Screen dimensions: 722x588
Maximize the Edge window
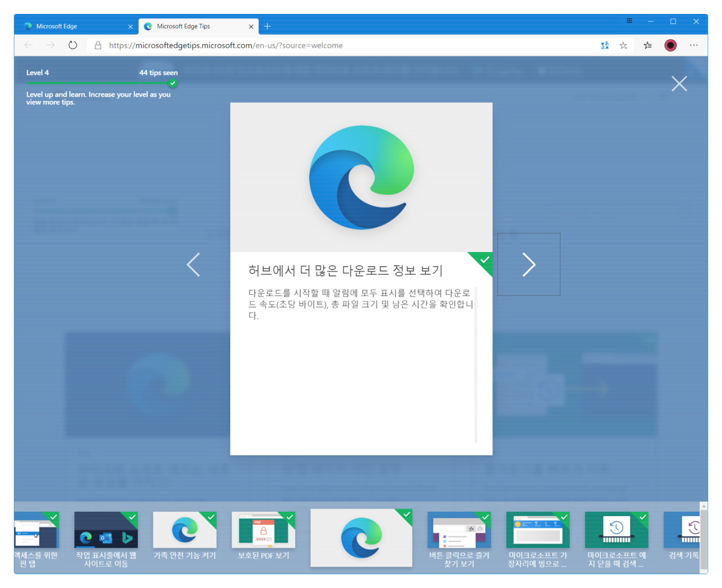tap(673, 21)
